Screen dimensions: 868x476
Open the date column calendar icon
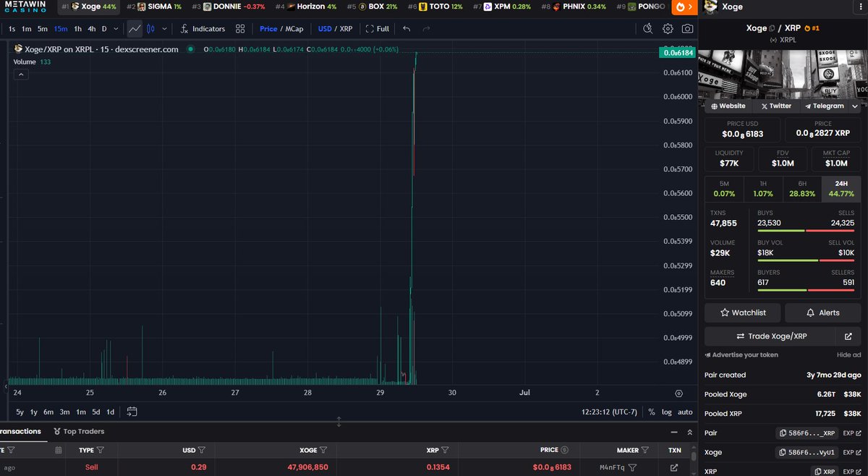click(x=59, y=450)
